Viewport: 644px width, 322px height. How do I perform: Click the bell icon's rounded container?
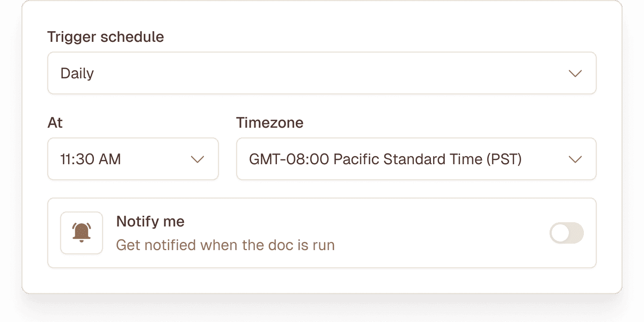(x=81, y=233)
